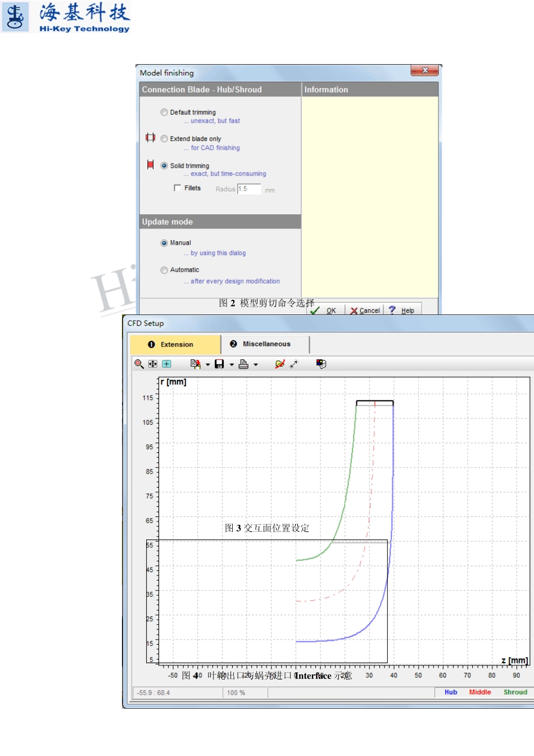Switch to the Miscellaneous tab
This screenshot has width=534, height=756.
[265, 344]
